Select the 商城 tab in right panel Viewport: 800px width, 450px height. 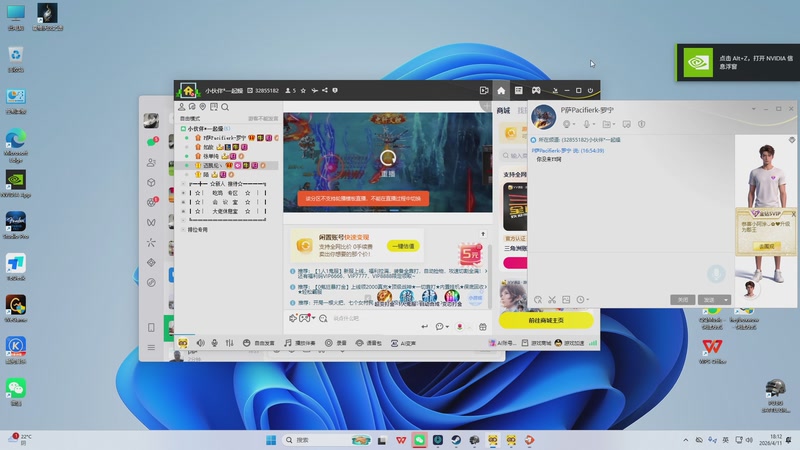[504, 111]
